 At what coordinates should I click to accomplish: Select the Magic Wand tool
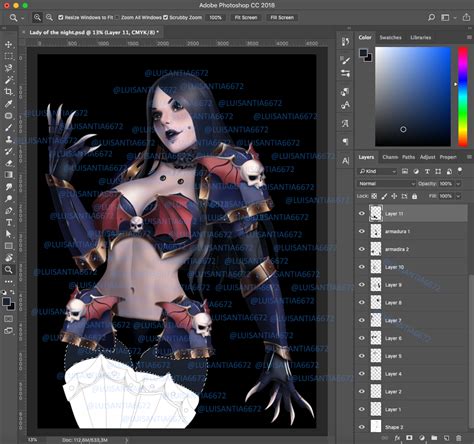[x=9, y=80]
